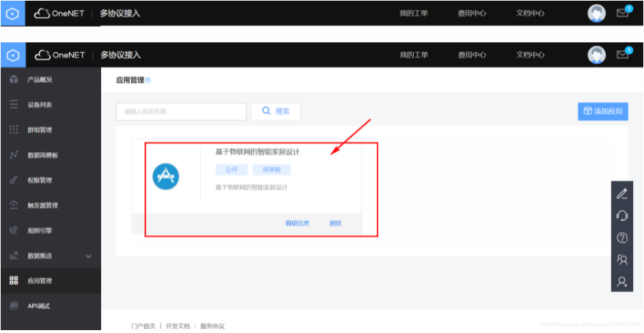The width and height of the screenshot is (644, 333).
Task: Expand the 数据推送 chevron arrow
Action: coord(88,256)
